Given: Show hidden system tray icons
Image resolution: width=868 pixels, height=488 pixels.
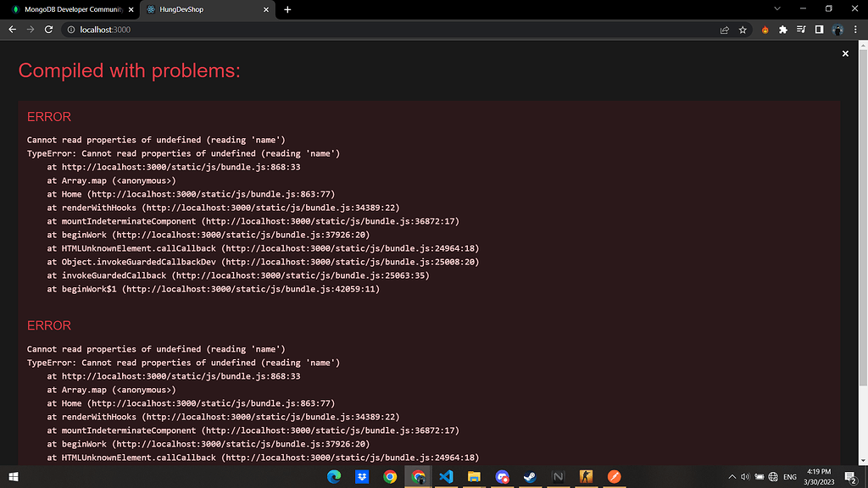Looking at the screenshot, I should tap(732, 477).
